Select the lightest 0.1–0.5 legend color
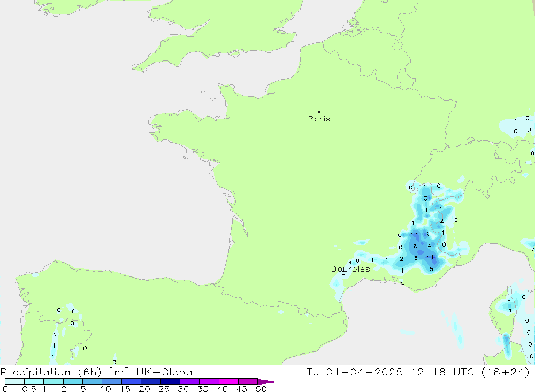Screen dimensions: 535x392 (14, 381)
